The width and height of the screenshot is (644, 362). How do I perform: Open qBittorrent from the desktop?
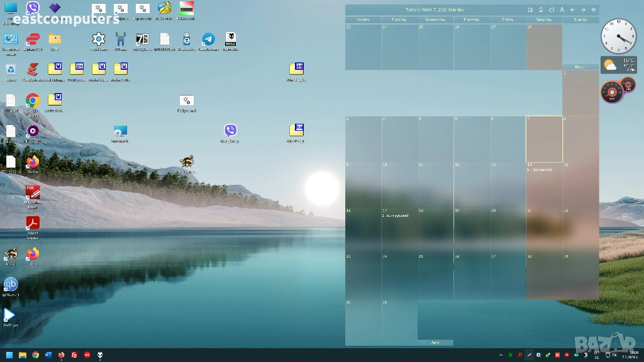(11, 284)
